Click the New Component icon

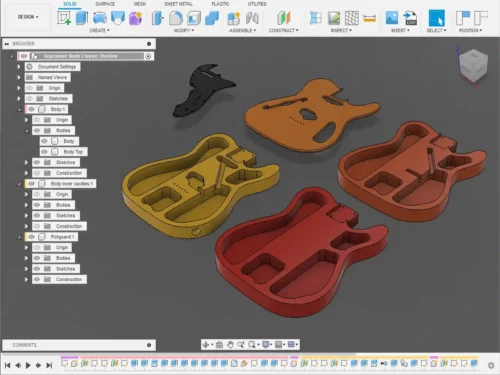point(234,18)
